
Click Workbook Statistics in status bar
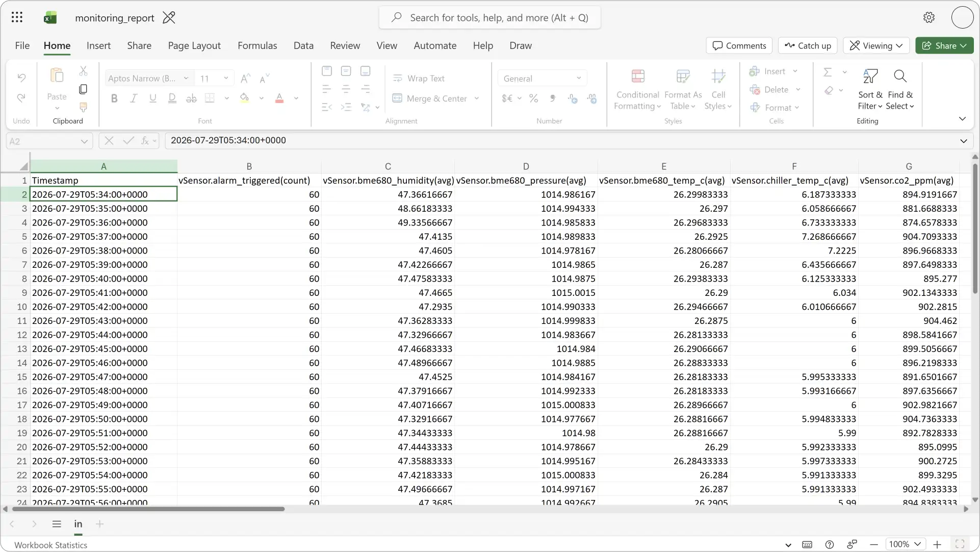[50, 545]
